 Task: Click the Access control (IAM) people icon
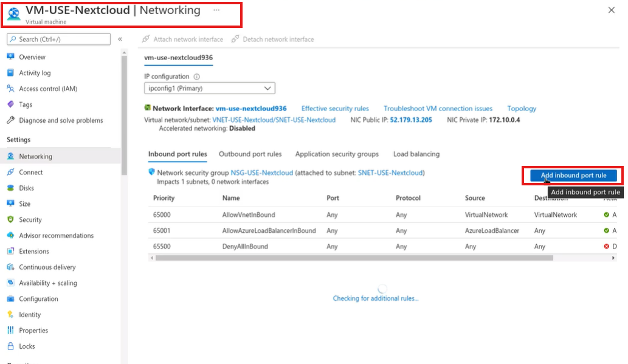tap(11, 89)
